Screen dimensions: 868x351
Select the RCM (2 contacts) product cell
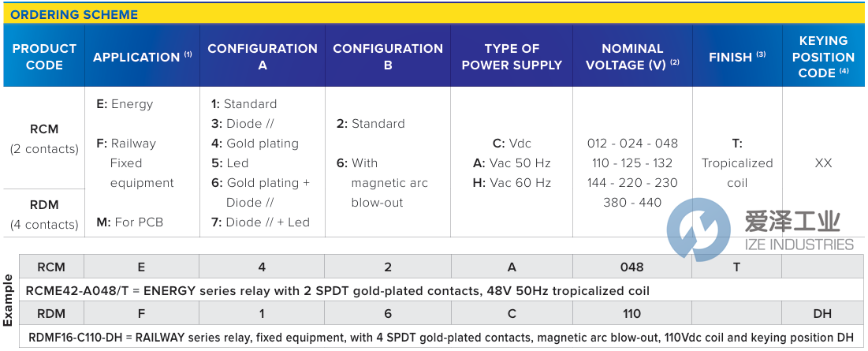(x=44, y=138)
